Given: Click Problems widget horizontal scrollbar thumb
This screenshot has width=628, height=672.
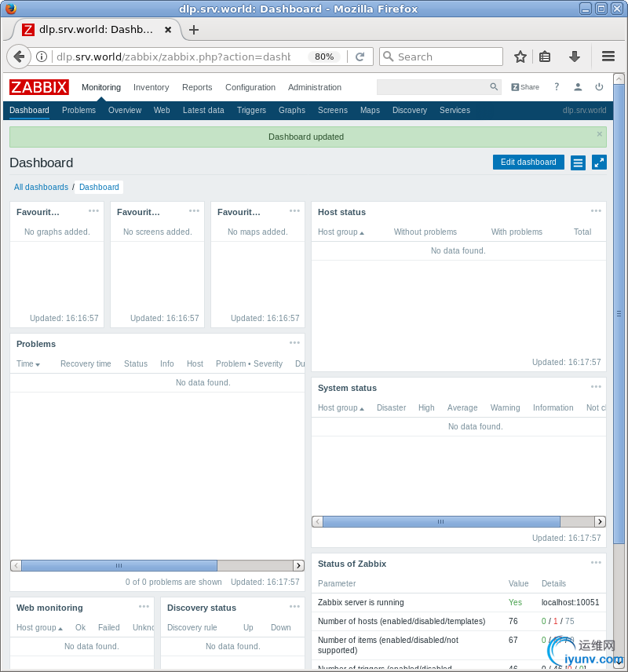Looking at the screenshot, I should point(119,566).
